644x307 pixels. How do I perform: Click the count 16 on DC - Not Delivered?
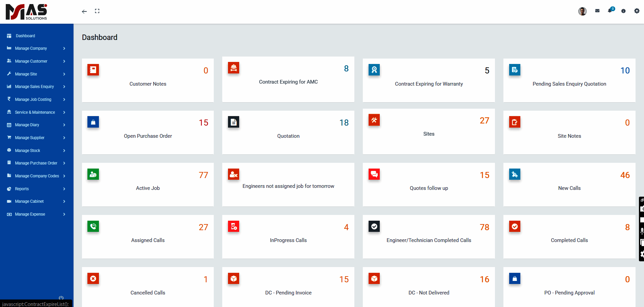[x=484, y=279]
